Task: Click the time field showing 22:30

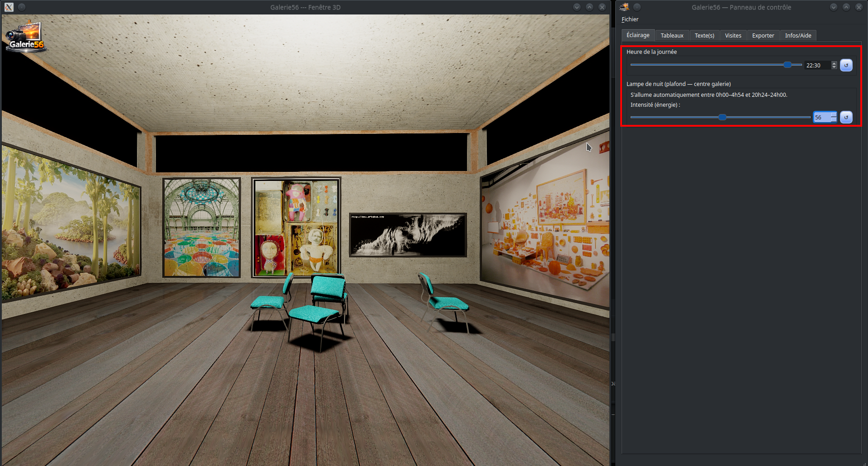Action: [x=817, y=66]
